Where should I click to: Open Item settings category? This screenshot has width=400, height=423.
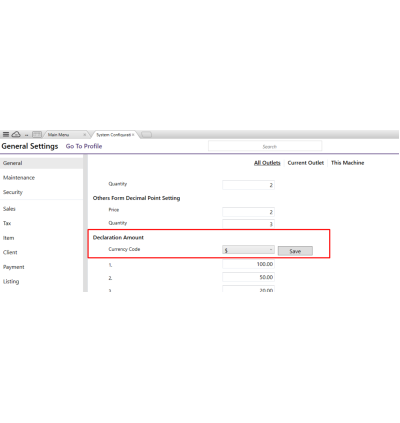[x=9, y=238]
